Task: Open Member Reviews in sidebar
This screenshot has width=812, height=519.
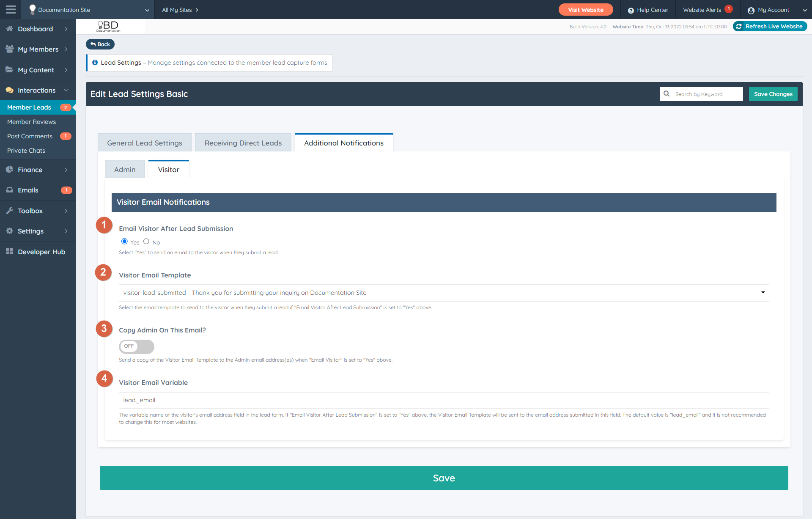Action: [x=32, y=122]
